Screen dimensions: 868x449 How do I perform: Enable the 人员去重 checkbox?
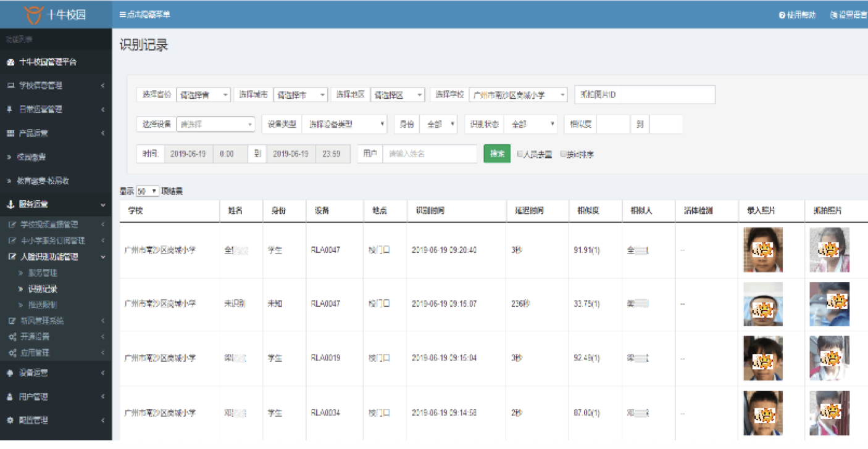pos(519,154)
